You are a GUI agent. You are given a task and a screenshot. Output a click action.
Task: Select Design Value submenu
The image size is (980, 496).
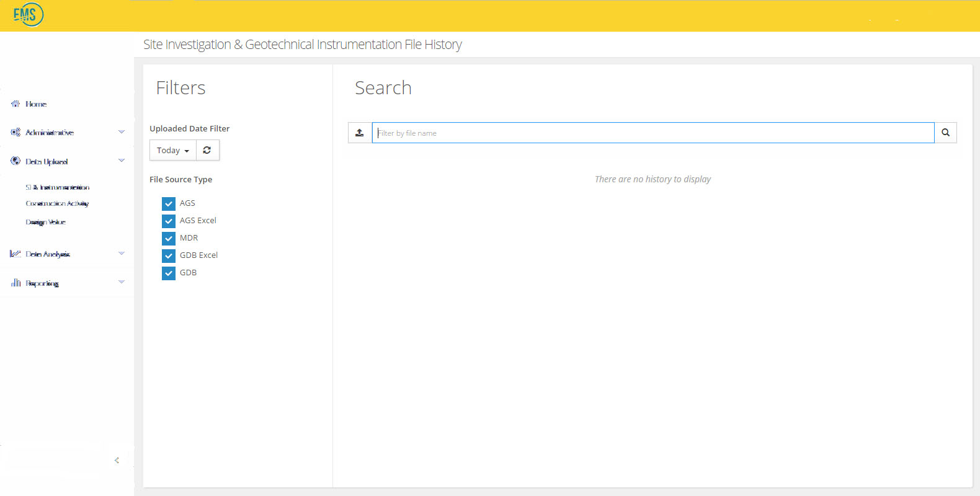pos(45,222)
